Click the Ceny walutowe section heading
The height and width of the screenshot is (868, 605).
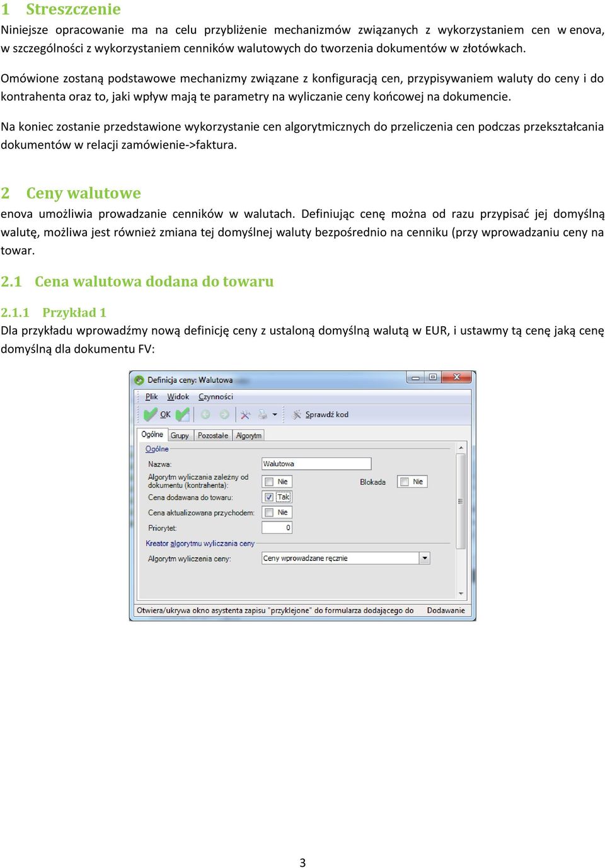coord(83,193)
